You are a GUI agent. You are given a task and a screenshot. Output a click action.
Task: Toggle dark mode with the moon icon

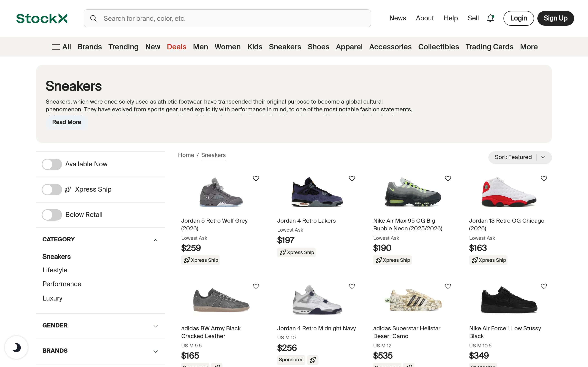(x=16, y=347)
